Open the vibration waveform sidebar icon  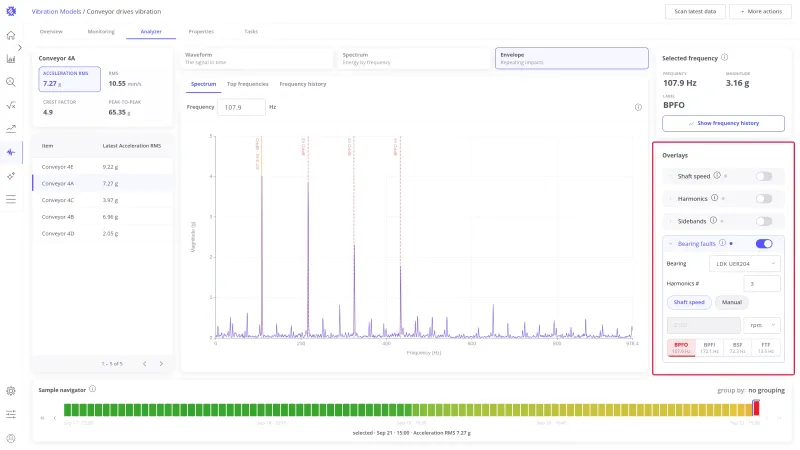point(11,152)
